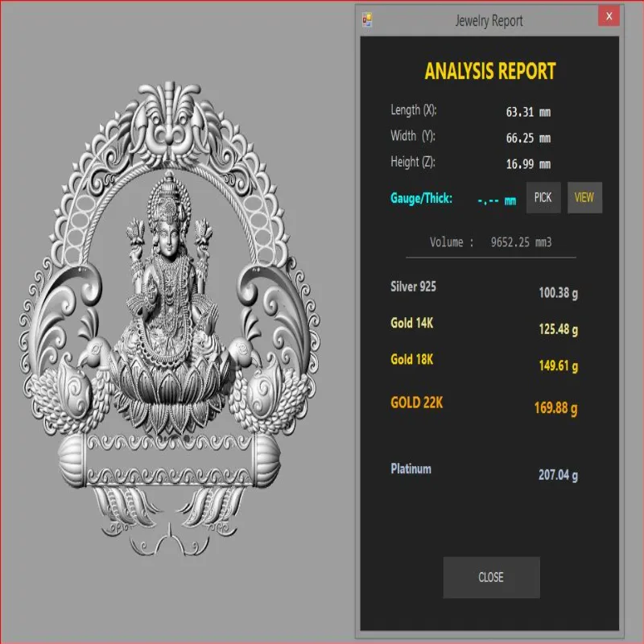Click the Jewelry Report title bar app icon
Screen dimensions: 644x644
[367, 19]
